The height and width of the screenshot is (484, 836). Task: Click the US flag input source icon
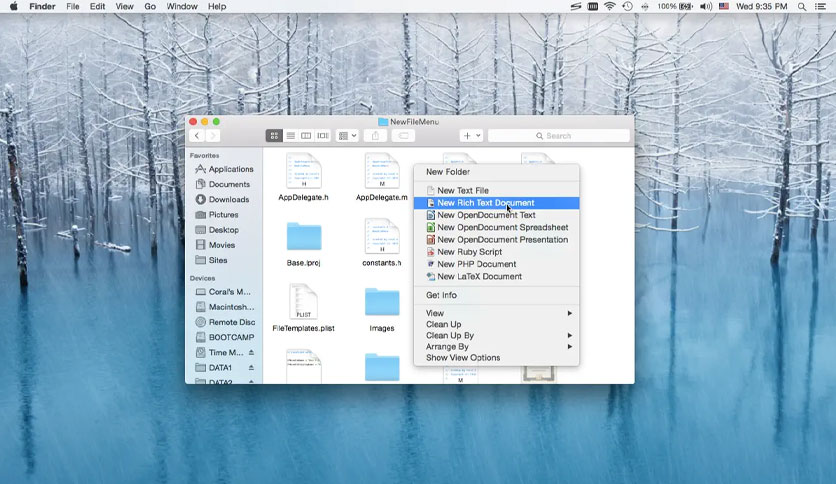724,6
